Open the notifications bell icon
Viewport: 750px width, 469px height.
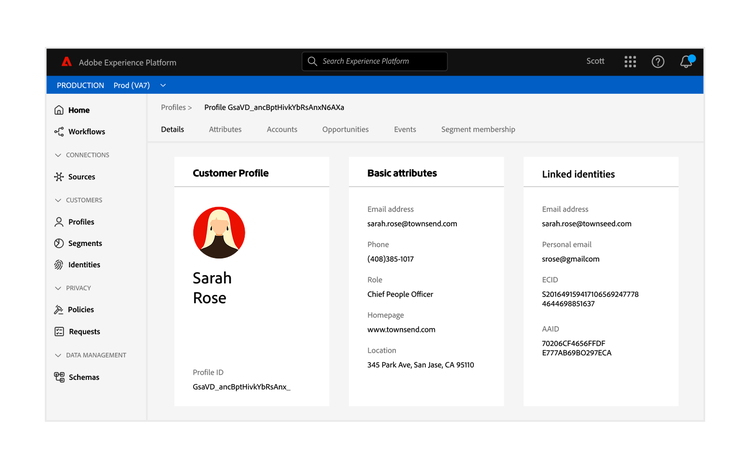pos(687,61)
